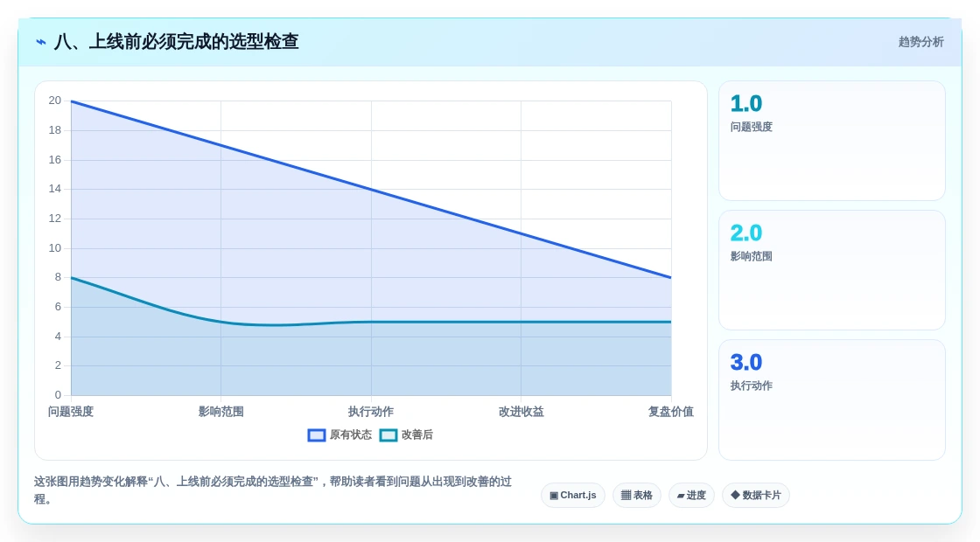Click the 趋势分析 label in header
This screenshot has height=542, width=980.
point(920,42)
